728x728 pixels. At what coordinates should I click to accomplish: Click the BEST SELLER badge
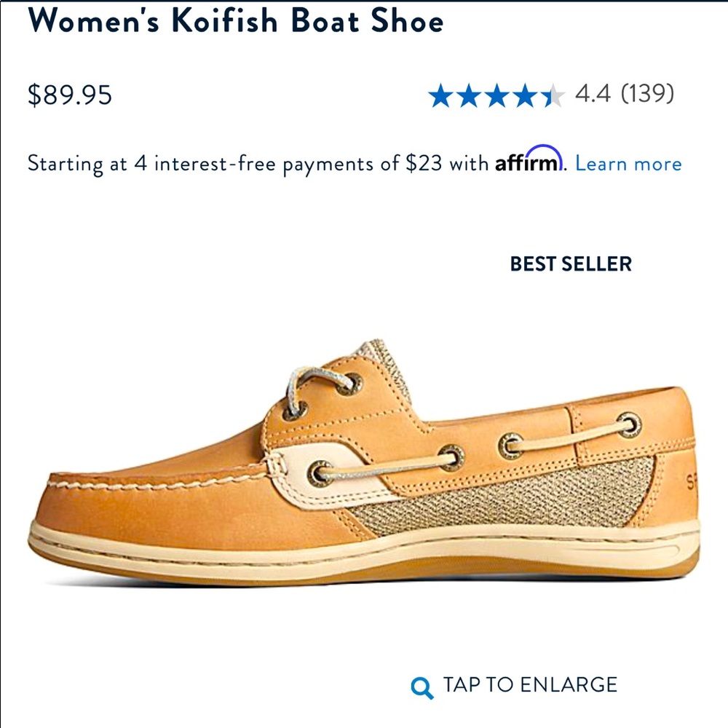pos(571,264)
